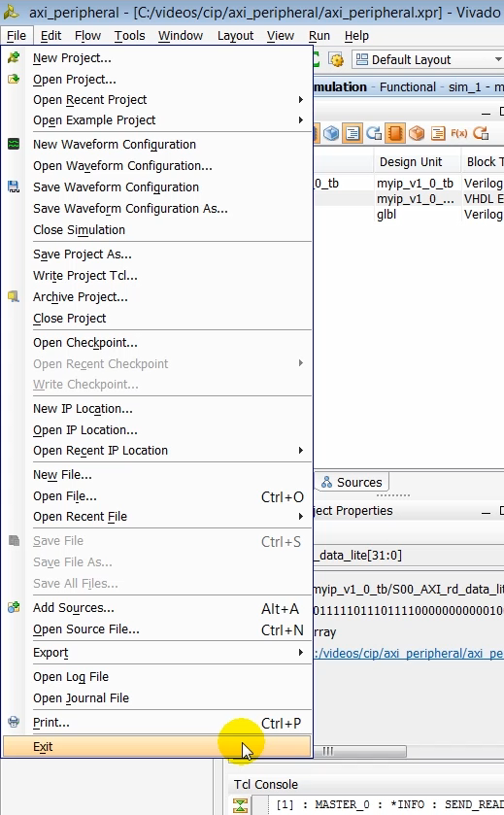This screenshot has width=504, height=815.
Task: Expand the Open Example Project submenu
Action: click(x=300, y=120)
